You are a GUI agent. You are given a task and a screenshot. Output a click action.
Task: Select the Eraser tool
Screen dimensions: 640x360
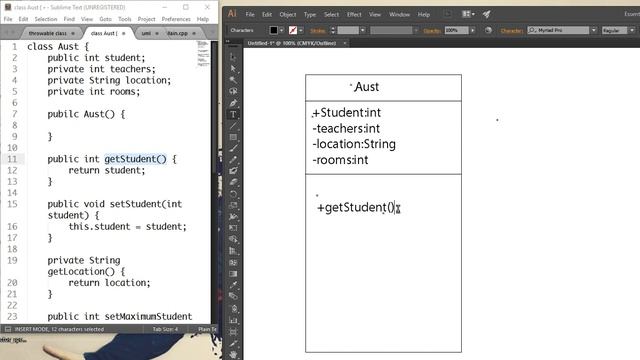[233, 182]
